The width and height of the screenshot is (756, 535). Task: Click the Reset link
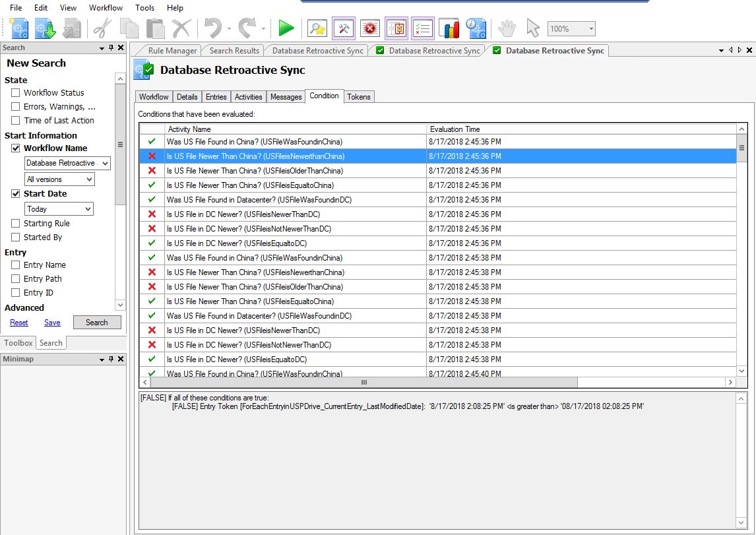pos(19,323)
